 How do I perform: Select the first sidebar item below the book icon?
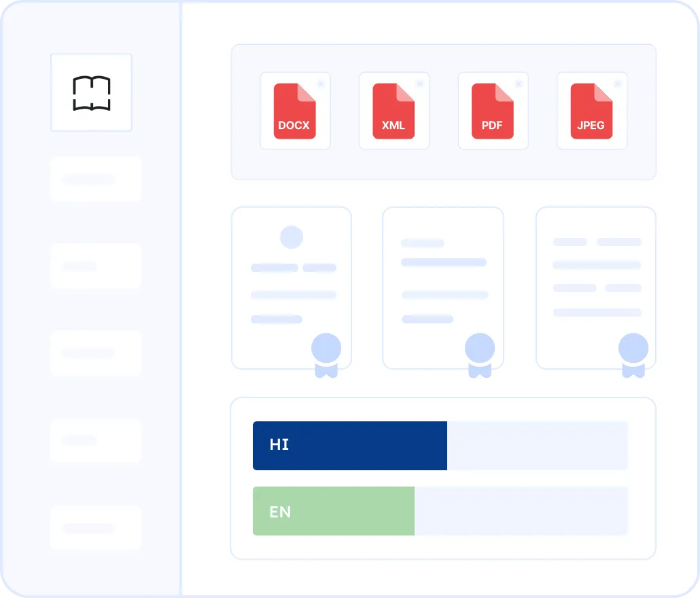[x=96, y=179]
